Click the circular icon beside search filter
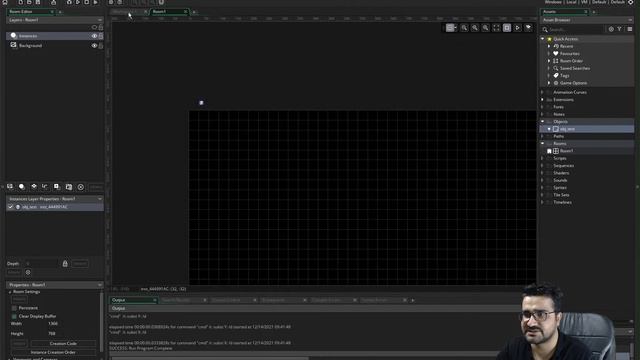640x360 pixels. click(611, 29)
